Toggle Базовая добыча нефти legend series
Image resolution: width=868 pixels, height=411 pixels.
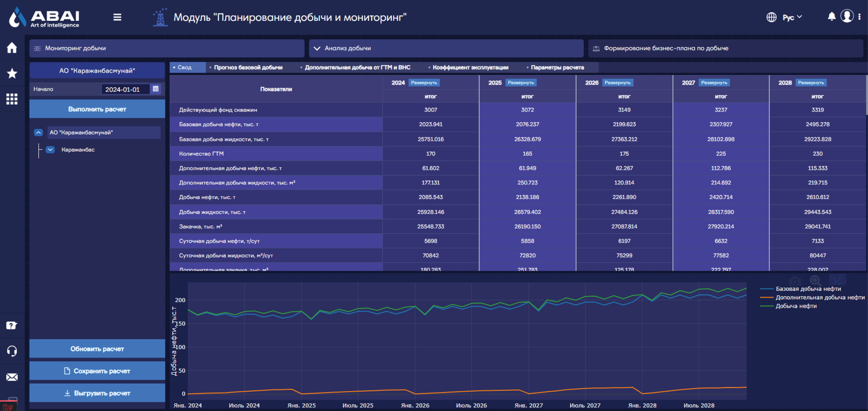pyautogui.click(x=808, y=289)
